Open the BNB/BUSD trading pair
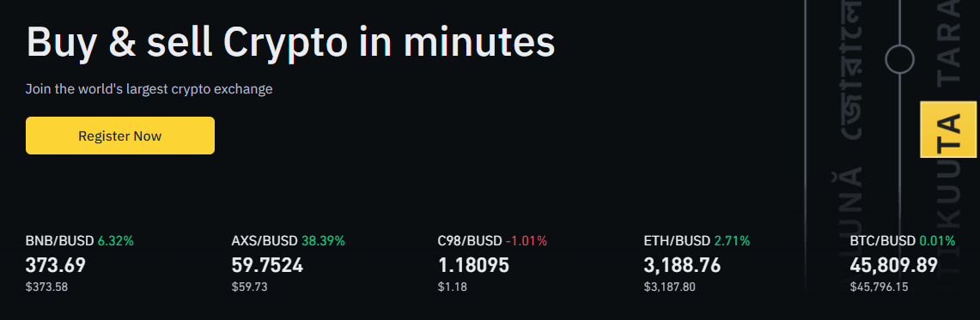Viewport: 980px width, 320px height. click(59, 240)
